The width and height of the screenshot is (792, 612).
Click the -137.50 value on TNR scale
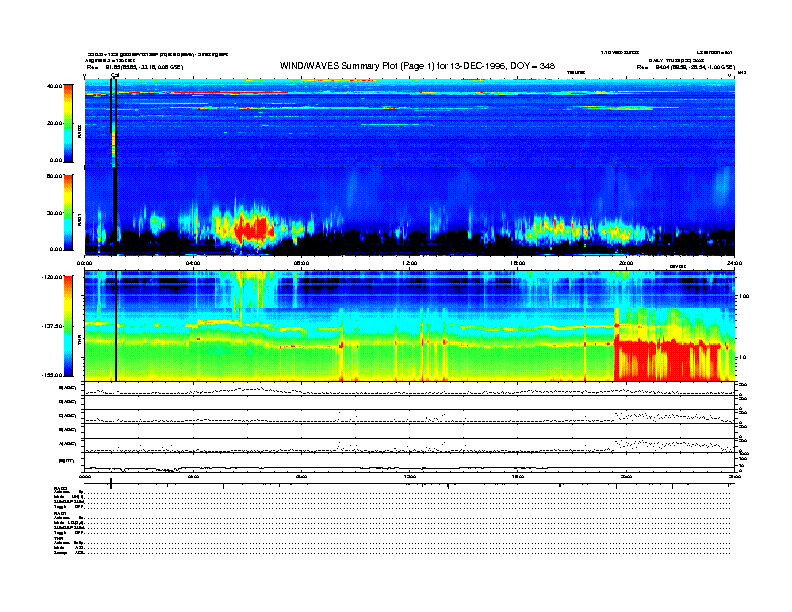[x=52, y=326]
